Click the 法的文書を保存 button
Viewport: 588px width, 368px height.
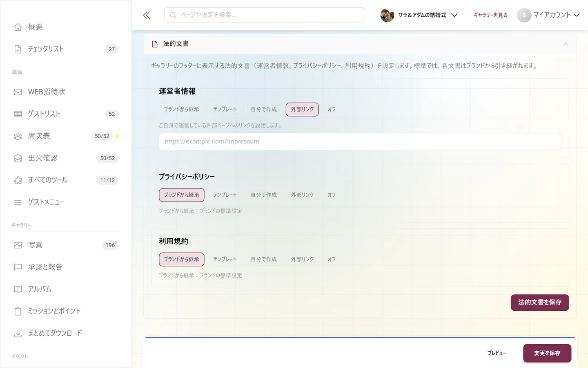pos(540,303)
